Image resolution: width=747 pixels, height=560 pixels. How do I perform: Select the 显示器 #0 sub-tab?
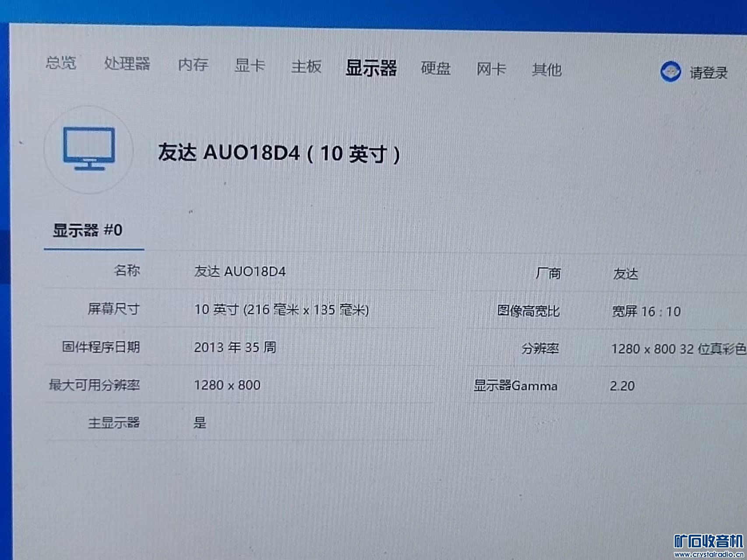tap(88, 230)
